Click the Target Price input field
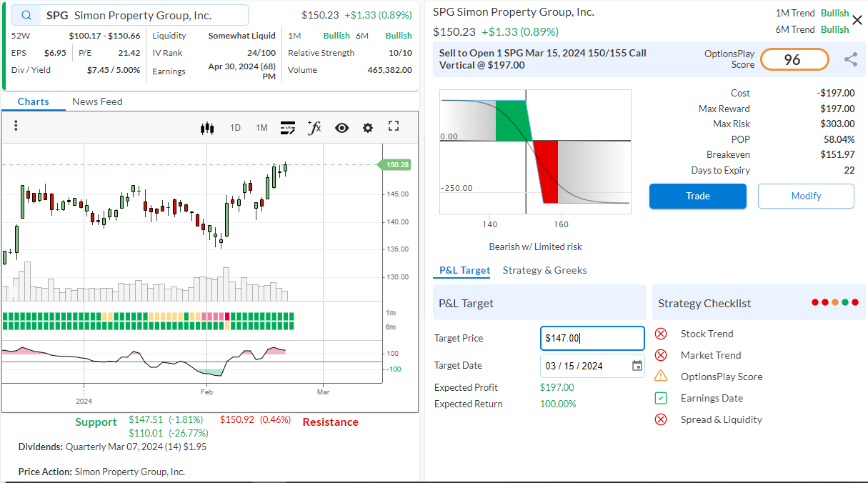This screenshot has height=483, width=868. tap(592, 338)
